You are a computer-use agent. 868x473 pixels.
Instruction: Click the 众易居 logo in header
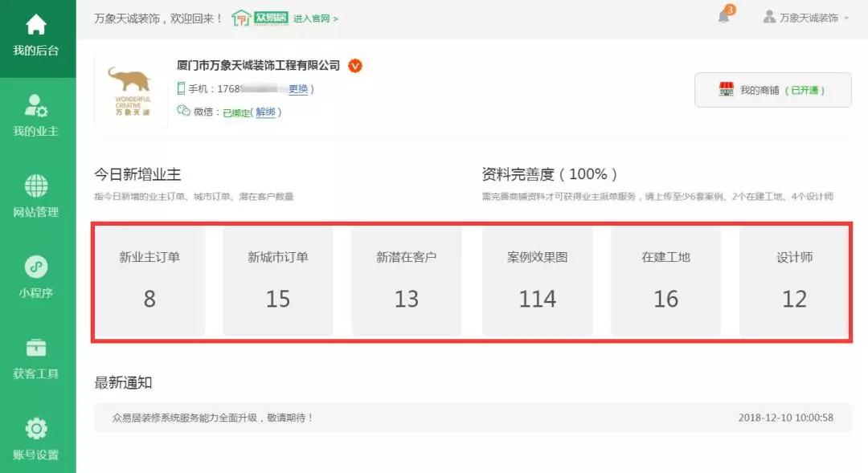260,18
